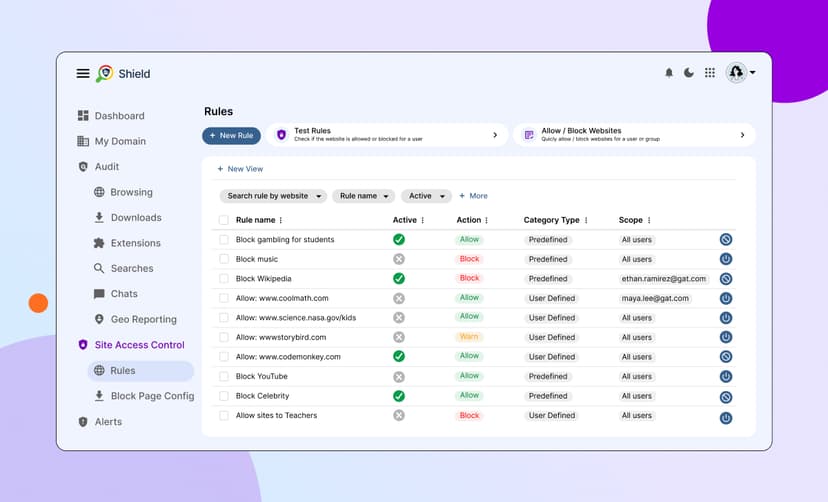Open the Rule name filter dropdown

364,196
